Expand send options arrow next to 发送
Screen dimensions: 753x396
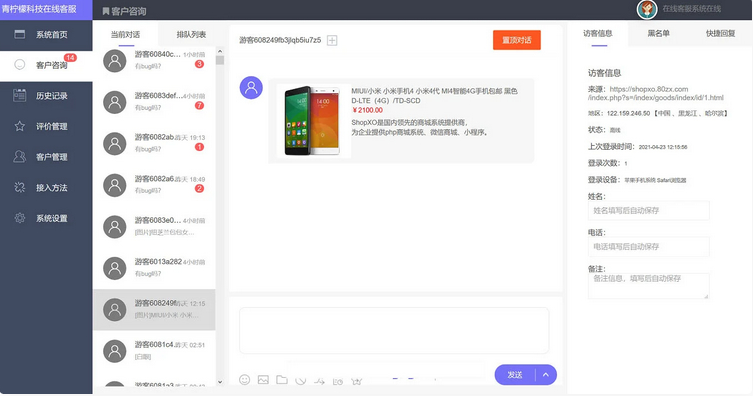(x=546, y=375)
